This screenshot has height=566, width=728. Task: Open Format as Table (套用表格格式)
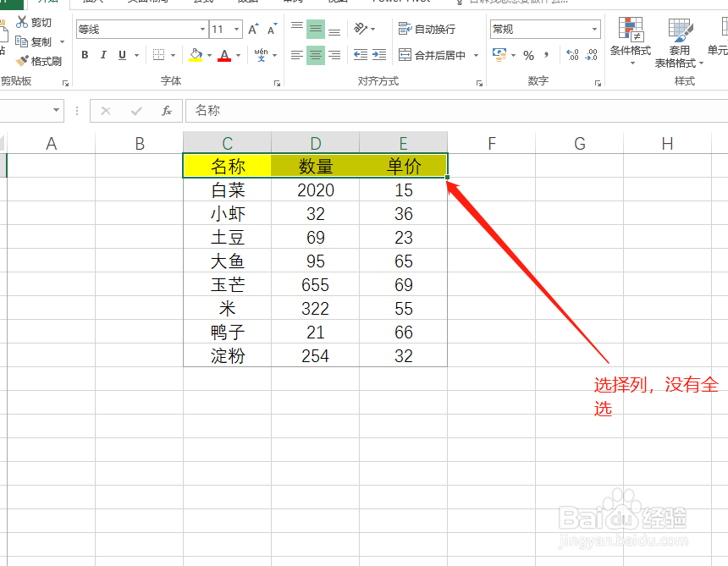[x=679, y=42]
